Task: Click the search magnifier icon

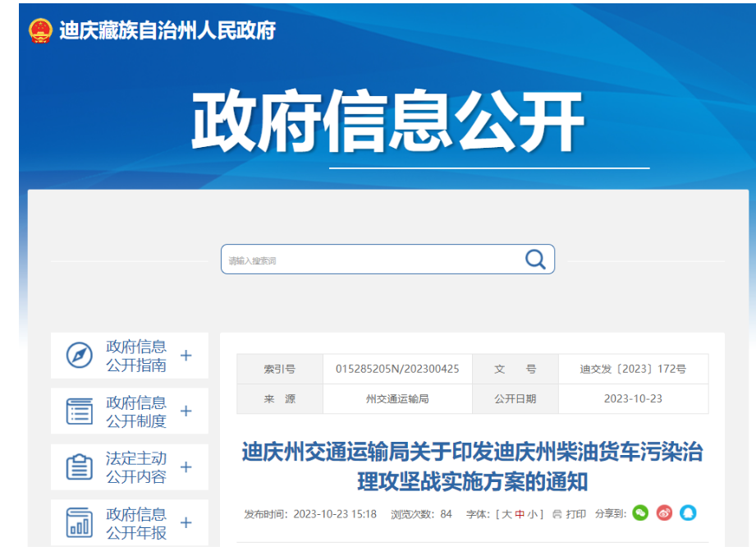Action: click(535, 260)
